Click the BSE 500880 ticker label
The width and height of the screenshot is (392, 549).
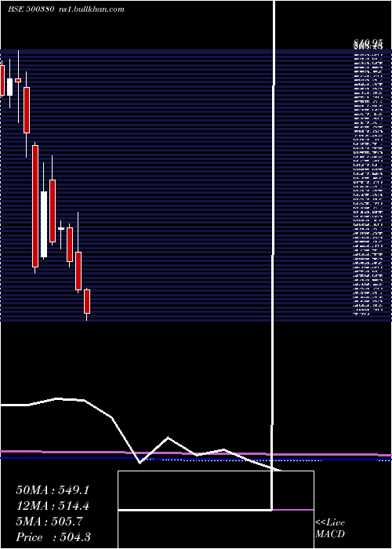[31, 9]
